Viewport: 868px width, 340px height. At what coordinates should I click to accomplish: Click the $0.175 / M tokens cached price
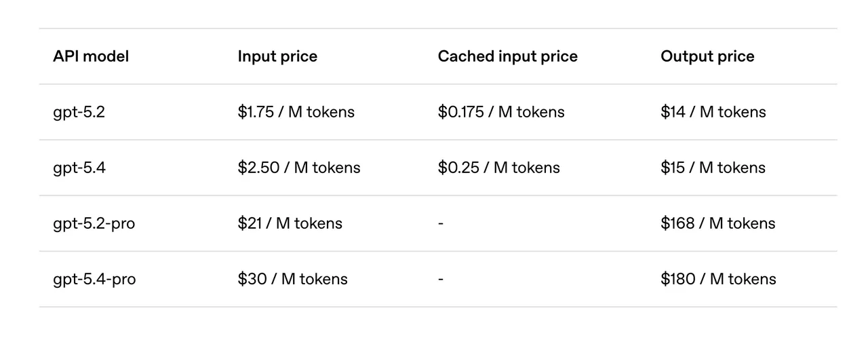coord(500,112)
